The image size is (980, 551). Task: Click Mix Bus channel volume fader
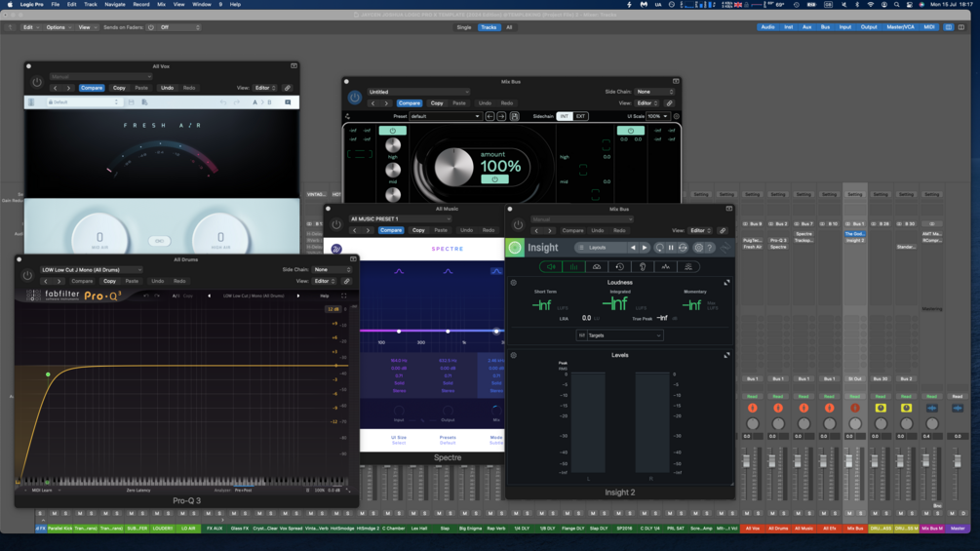[848, 461]
